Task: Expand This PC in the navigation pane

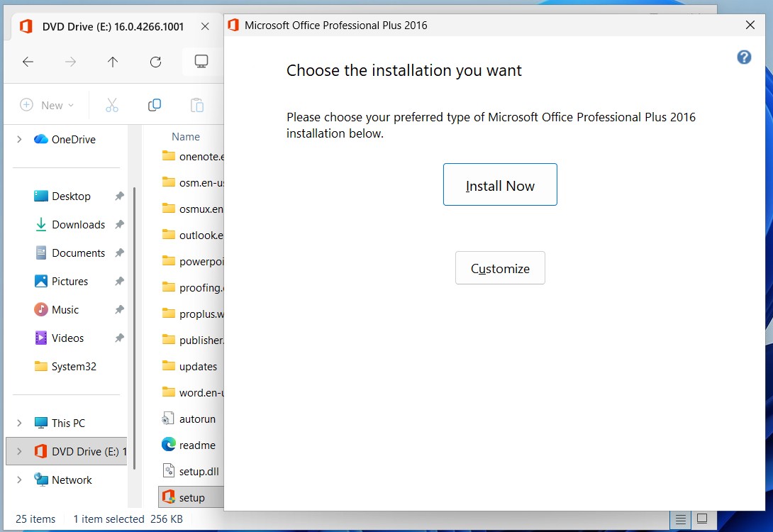Action: [19, 423]
